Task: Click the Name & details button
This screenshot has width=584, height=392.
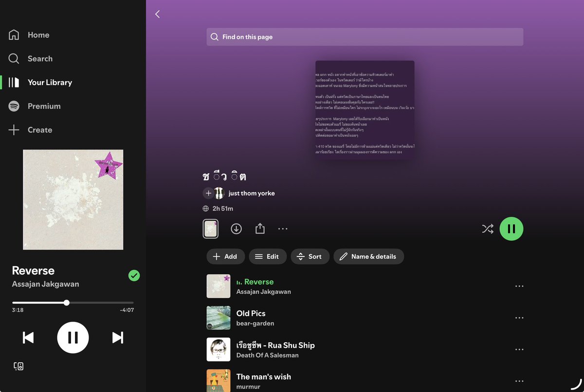Action: [369, 256]
